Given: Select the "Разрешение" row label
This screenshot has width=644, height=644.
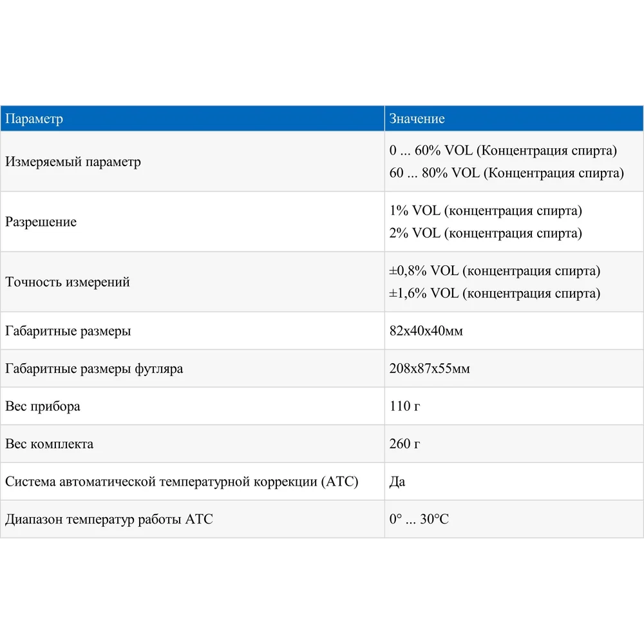Looking at the screenshot, I should pyautogui.click(x=41, y=222).
